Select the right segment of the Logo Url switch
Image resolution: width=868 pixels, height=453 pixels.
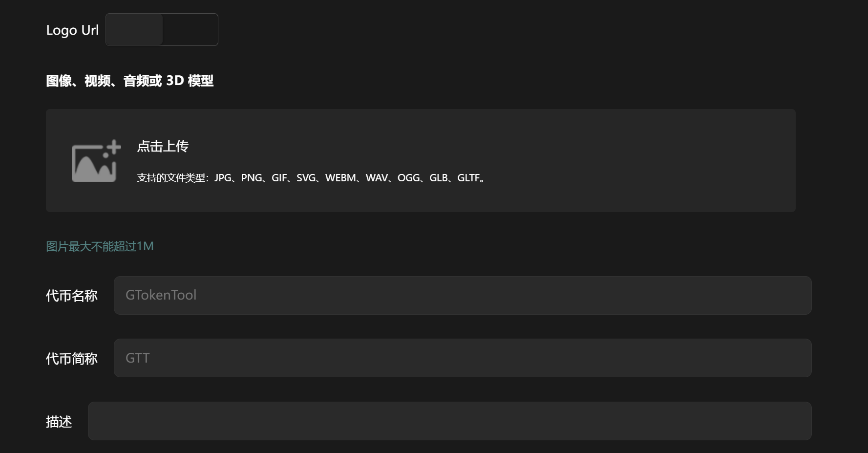[x=190, y=30]
